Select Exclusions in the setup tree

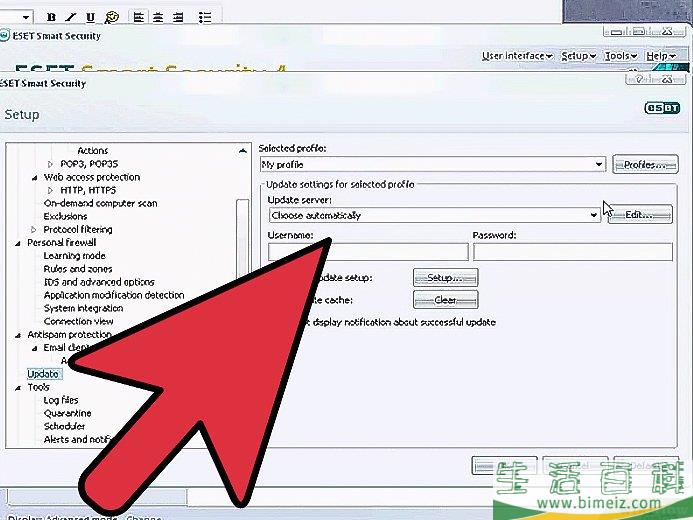(x=65, y=216)
